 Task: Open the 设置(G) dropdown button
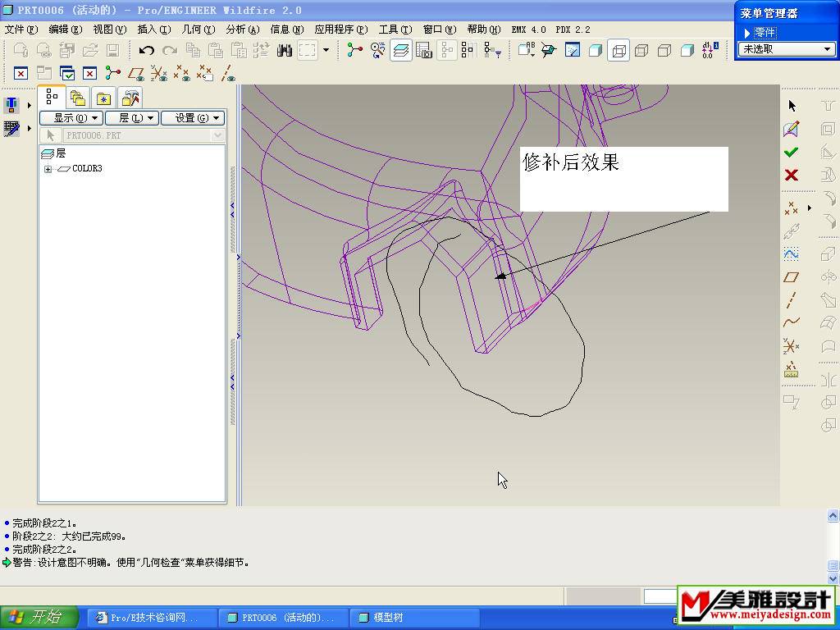pos(193,118)
